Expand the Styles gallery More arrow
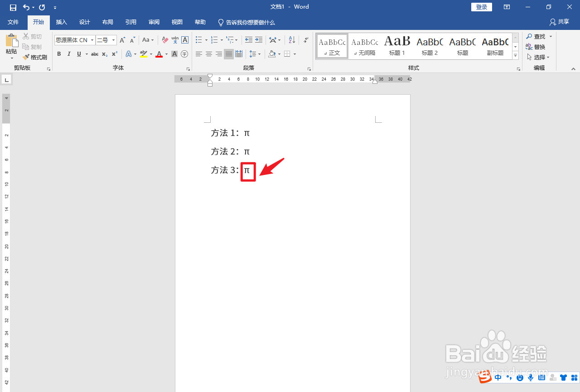 (516, 55)
